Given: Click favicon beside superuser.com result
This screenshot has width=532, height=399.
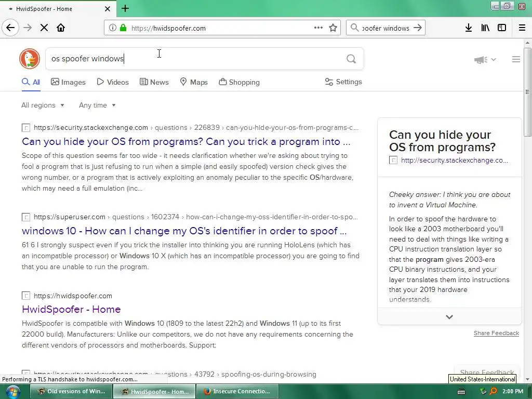Looking at the screenshot, I should pyautogui.click(x=26, y=217).
